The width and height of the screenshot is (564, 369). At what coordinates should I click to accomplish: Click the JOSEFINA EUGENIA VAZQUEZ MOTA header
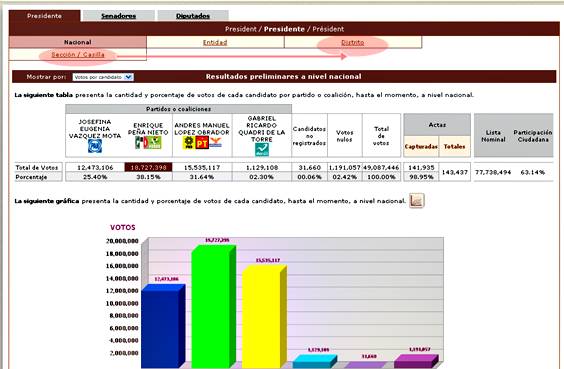[x=95, y=129]
